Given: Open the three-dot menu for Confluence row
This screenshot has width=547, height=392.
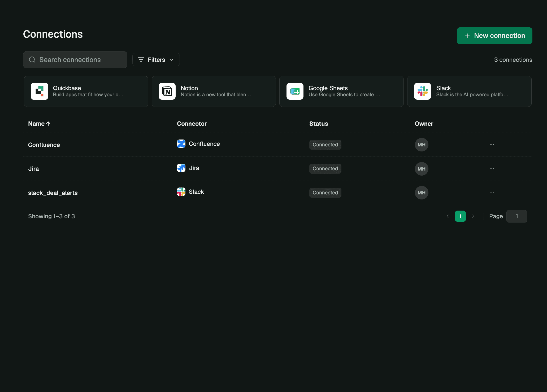Looking at the screenshot, I should coord(492,145).
